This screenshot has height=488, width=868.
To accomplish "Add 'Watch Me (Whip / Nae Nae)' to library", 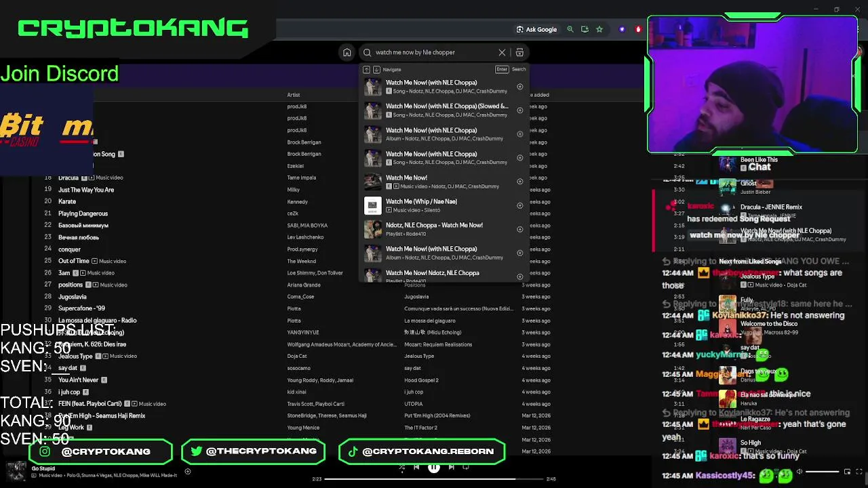I will [520, 205].
